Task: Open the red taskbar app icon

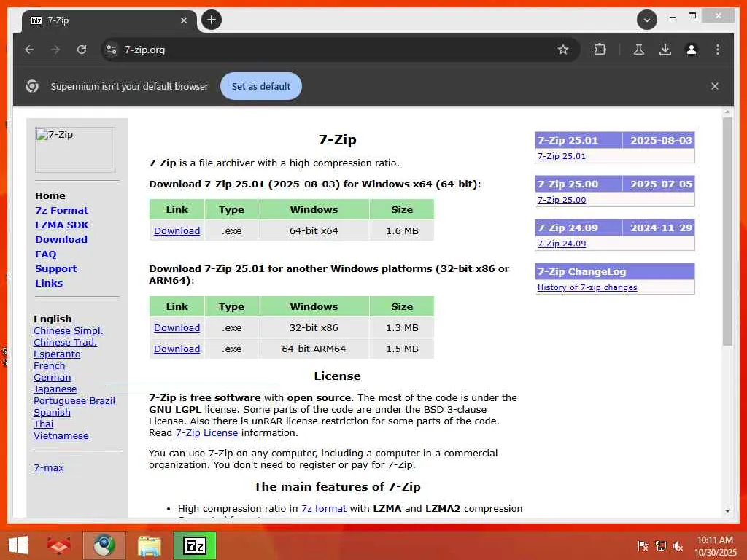Action: click(58, 545)
